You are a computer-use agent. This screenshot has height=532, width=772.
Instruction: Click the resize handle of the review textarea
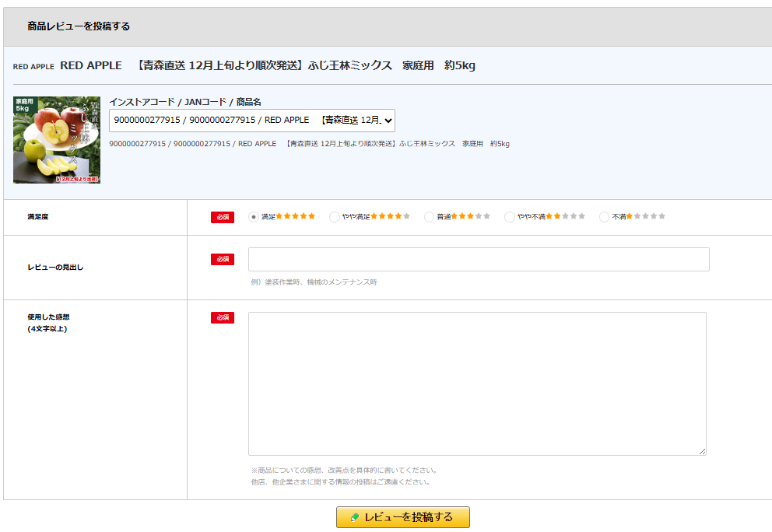(702, 451)
